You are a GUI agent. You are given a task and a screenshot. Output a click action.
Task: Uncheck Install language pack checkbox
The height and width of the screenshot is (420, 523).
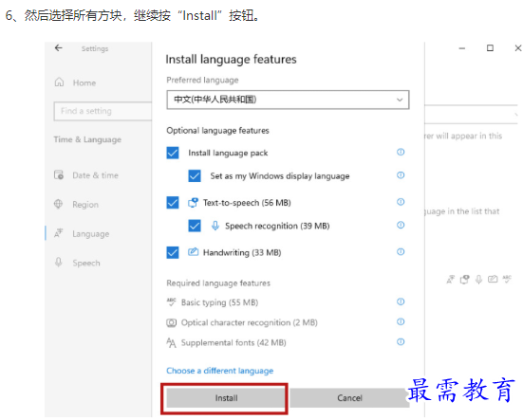[x=173, y=153]
